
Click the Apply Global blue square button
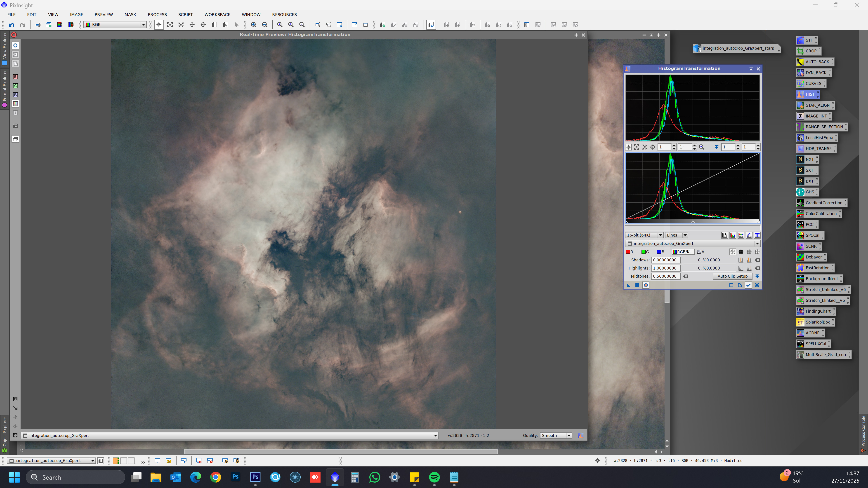point(637,285)
